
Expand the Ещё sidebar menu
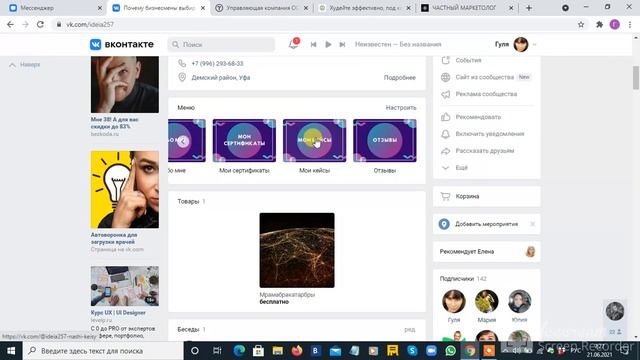[461, 168]
